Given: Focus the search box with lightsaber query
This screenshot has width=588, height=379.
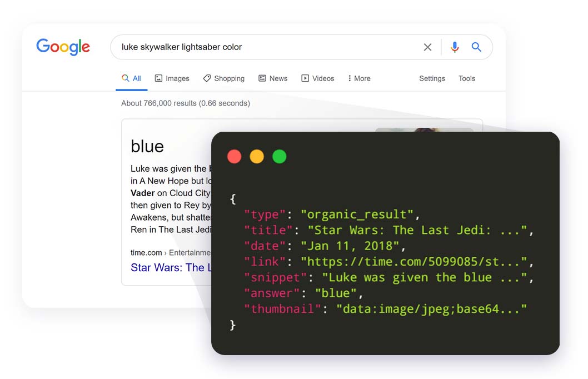Looking at the screenshot, I should click(x=267, y=47).
